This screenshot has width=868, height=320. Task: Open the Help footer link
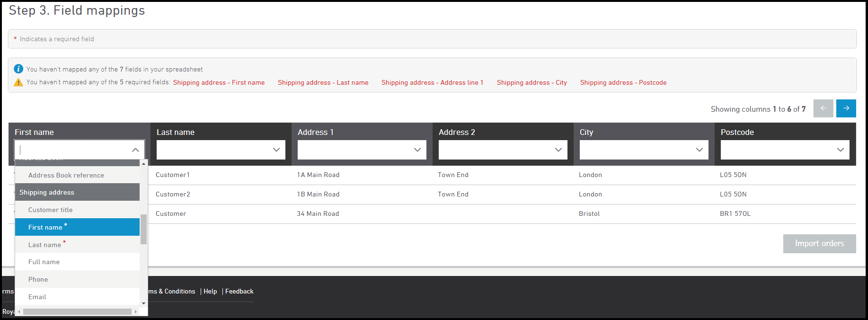pyautogui.click(x=210, y=291)
